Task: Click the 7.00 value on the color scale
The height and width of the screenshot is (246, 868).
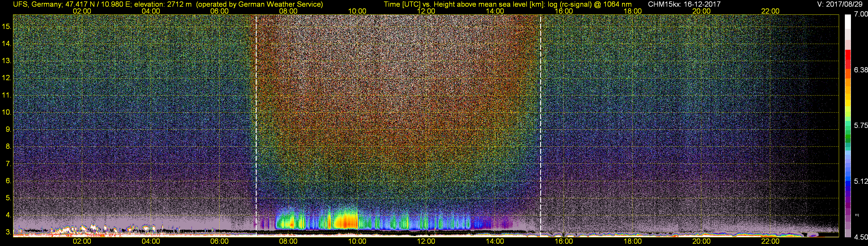Action: (860, 14)
